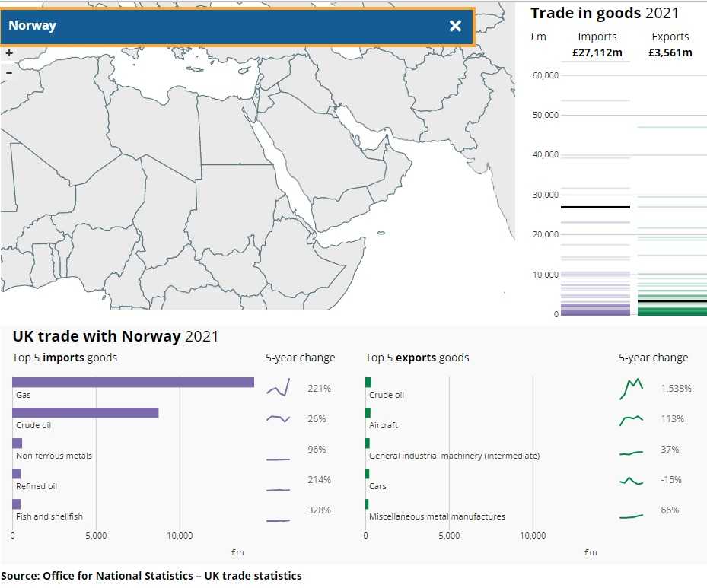
Task: Click the Gas 5-year change sparkline
Action: click(279, 389)
